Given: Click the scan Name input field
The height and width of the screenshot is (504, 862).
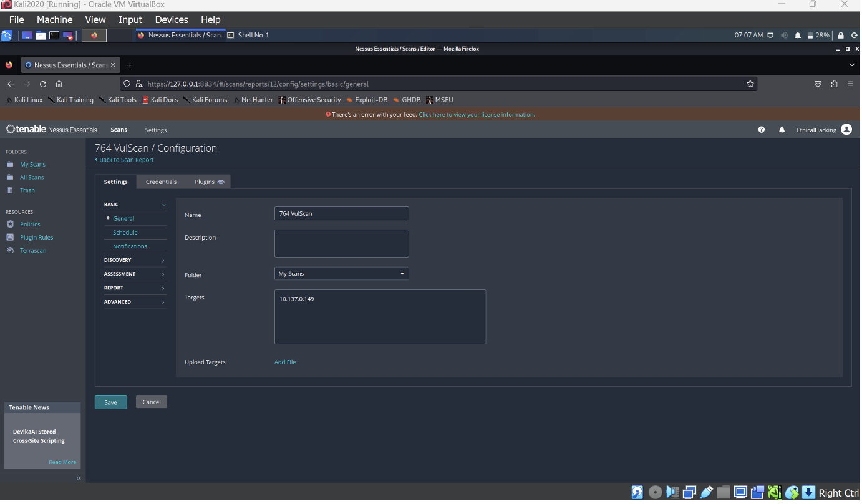Looking at the screenshot, I should (x=342, y=213).
